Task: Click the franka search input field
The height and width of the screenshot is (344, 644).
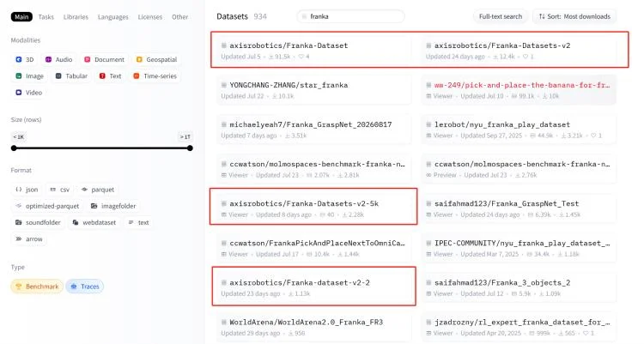Action: pos(350,16)
